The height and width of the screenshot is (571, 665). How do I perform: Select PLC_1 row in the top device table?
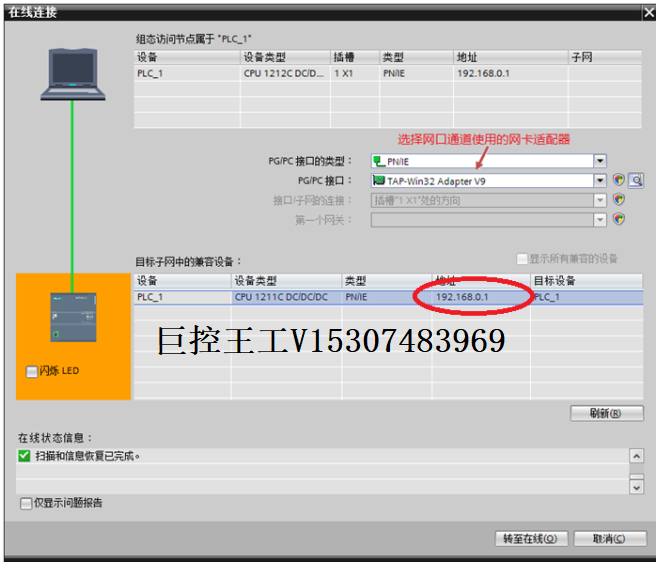(388, 73)
